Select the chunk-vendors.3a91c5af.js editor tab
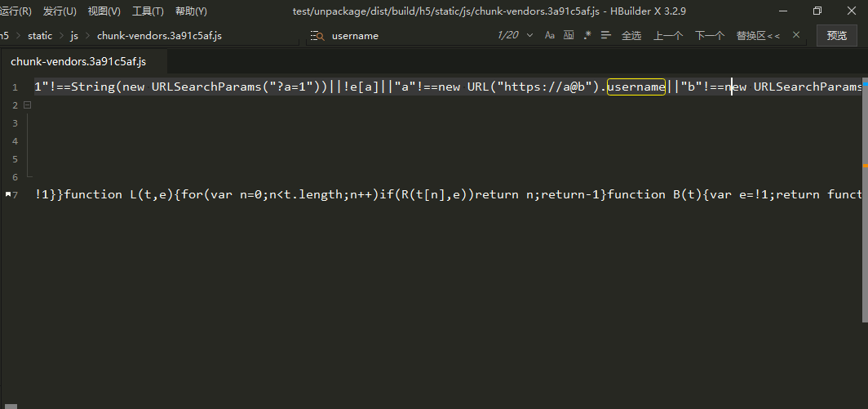 pyautogui.click(x=77, y=62)
